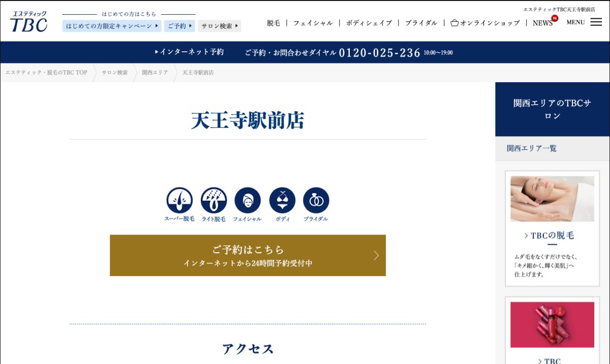The width and height of the screenshot is (610, 364).
Task: Select the Facial (フェイシャル) face icon
Action: click(248, 201)
